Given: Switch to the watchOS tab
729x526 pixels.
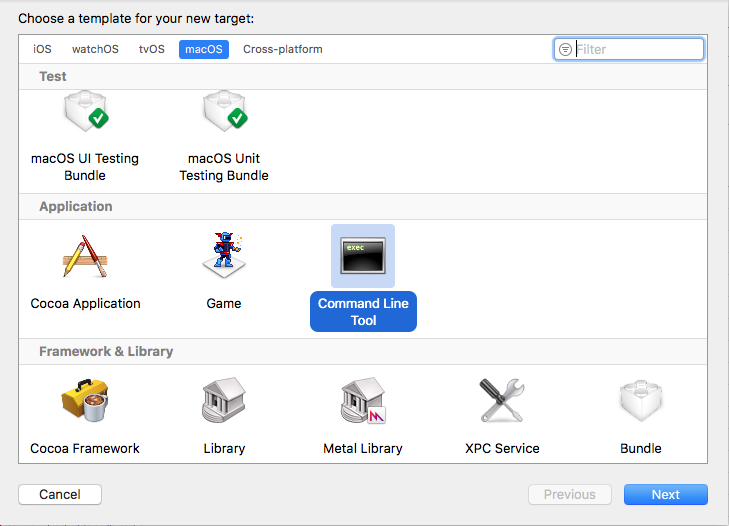Looking at the screenshot, I should tap(95, 49).
